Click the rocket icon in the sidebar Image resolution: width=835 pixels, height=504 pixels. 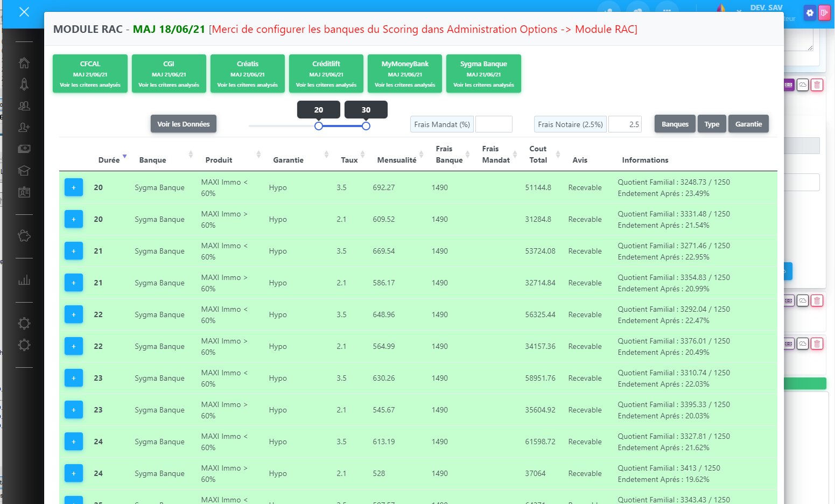(x=24, y=84)
